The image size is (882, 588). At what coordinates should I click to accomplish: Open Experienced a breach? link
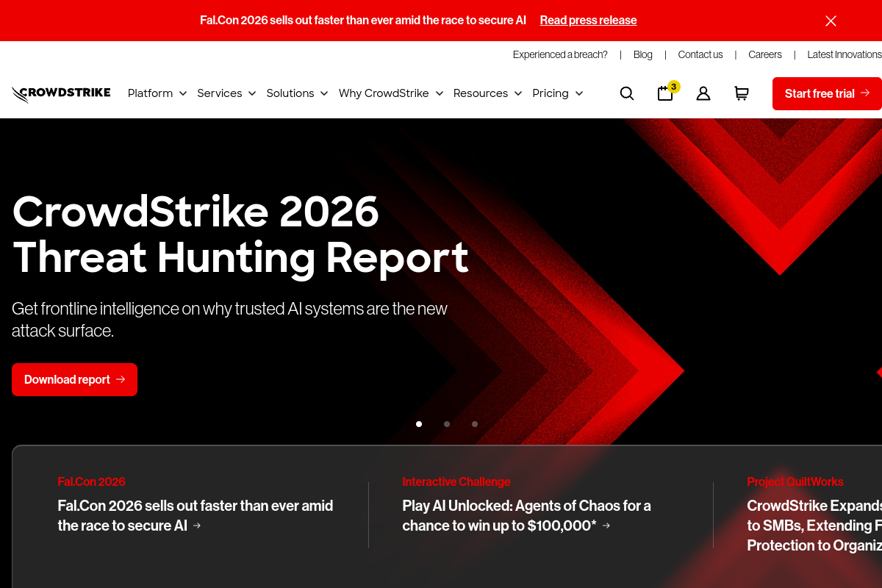pyautogui.click(x=560, y=54)
